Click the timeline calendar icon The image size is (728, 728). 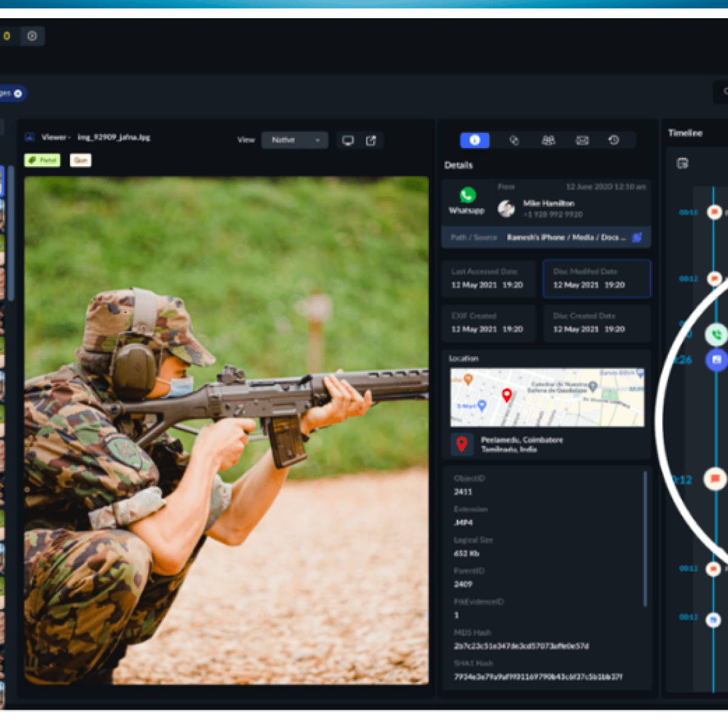coord(682,163)
